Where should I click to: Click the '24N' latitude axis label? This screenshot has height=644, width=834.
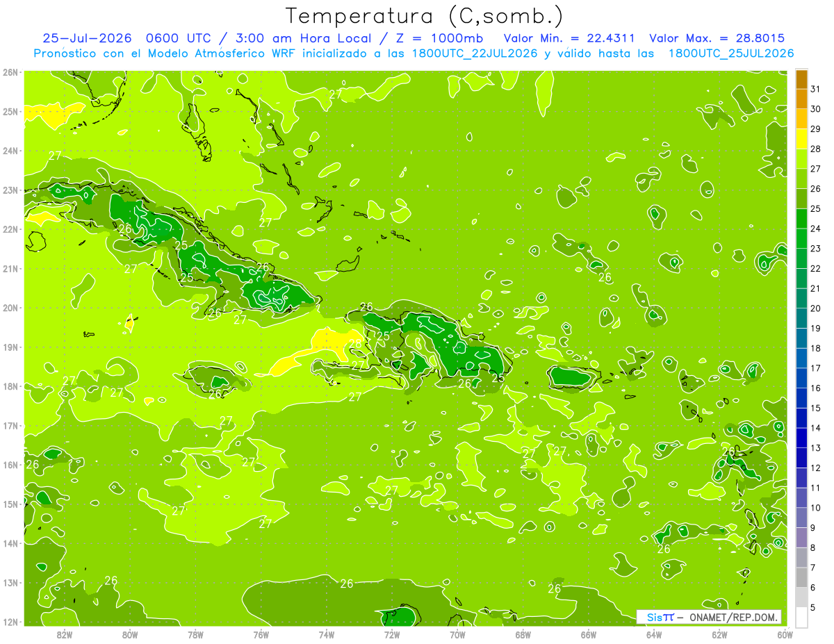pos(10,151)
